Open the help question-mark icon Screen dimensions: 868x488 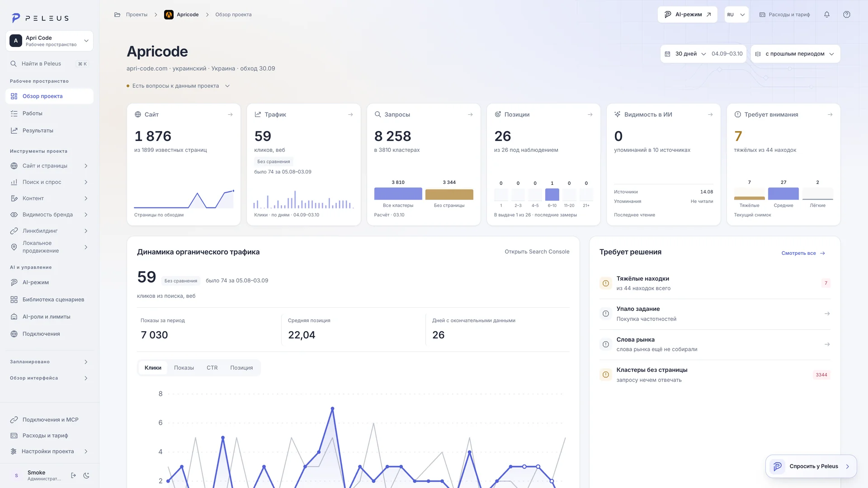point(846,14)
